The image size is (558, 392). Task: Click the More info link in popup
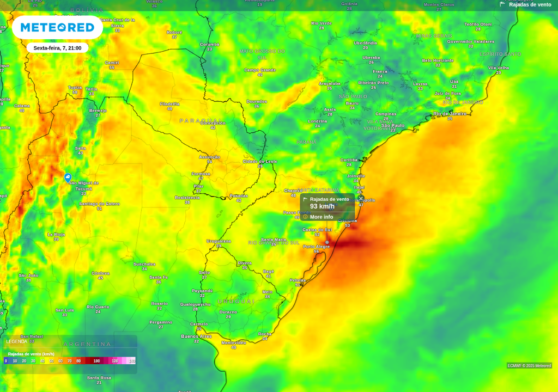coord(322,217)
